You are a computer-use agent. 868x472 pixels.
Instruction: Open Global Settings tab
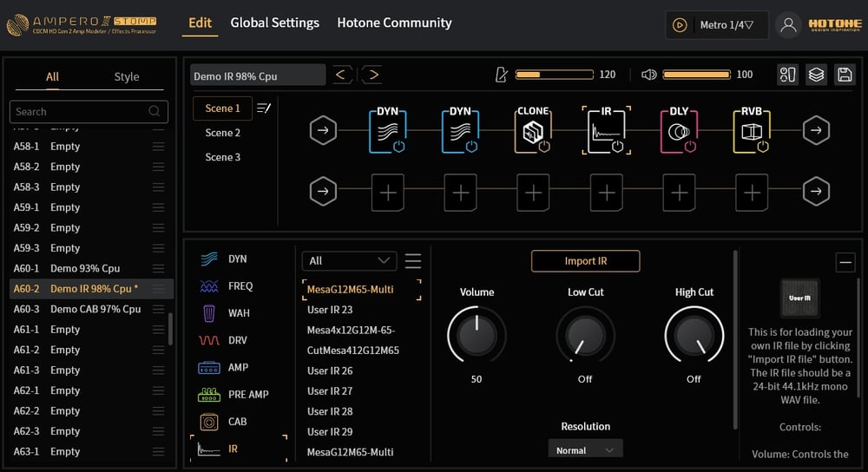click(x=274, y=23)
